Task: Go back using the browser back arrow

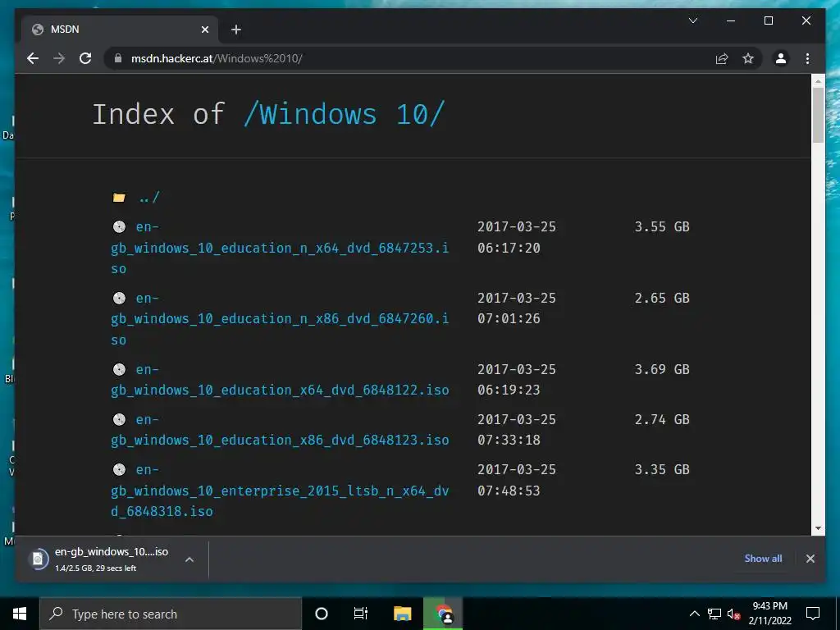Action: [33, 58]
